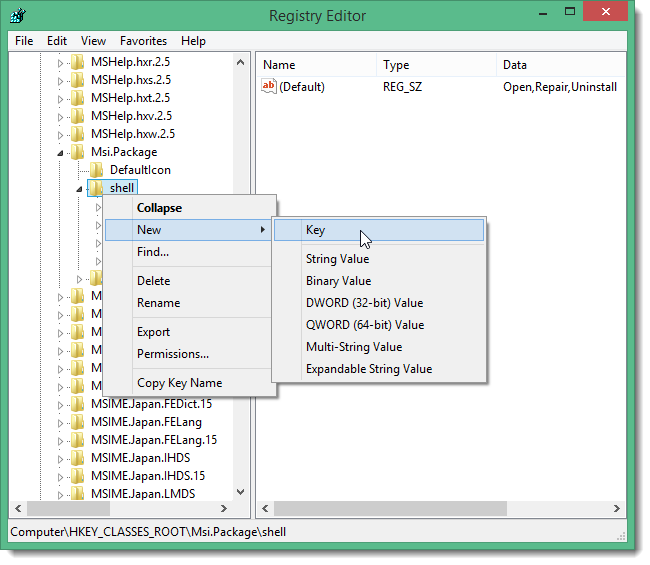Click tree pane horizontal scroll right arrow
Viewport: 650px width, 565px height.
(x=224, y=508)
